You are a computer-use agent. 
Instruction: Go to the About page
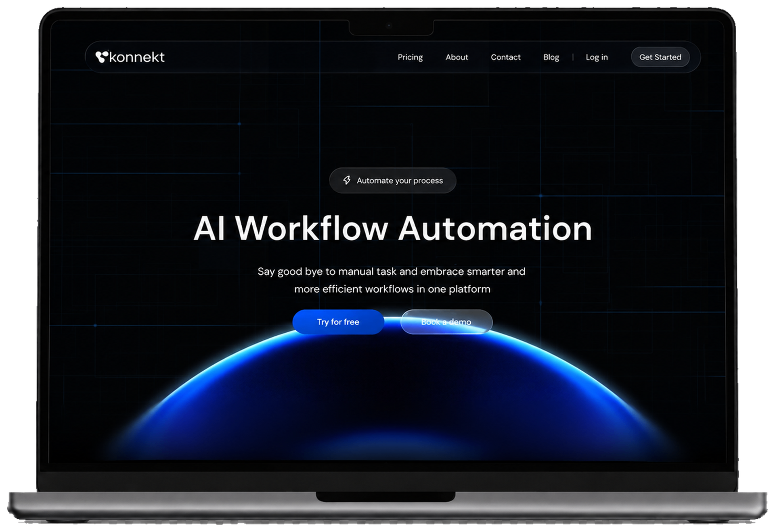tap(457, 57)
